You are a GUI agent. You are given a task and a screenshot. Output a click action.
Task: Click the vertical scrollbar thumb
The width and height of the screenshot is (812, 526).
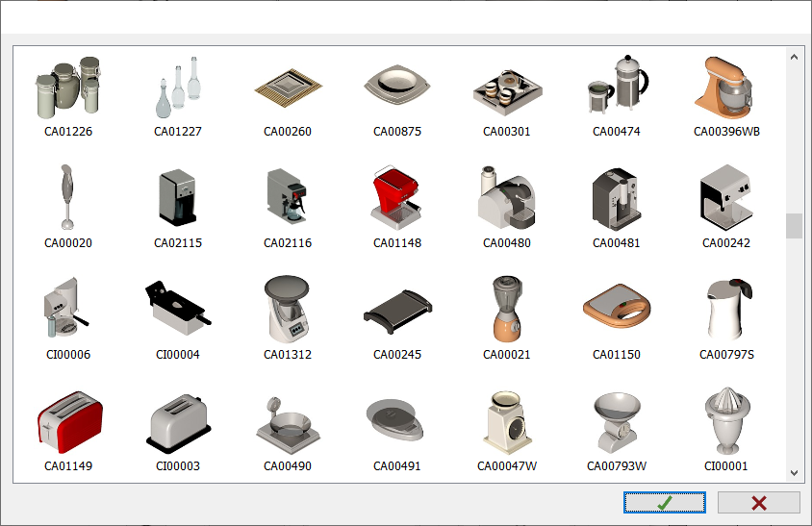[794, 226]
